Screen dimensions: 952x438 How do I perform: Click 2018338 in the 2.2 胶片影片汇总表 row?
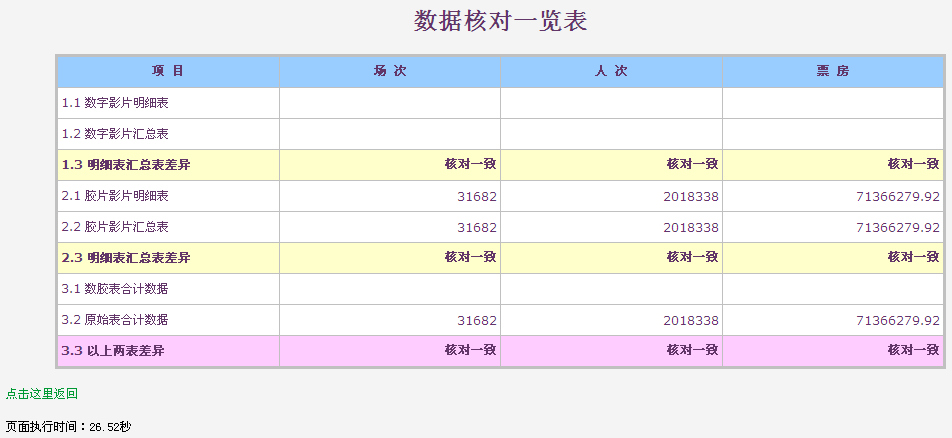pyautogui.click(x=691, y=227)
